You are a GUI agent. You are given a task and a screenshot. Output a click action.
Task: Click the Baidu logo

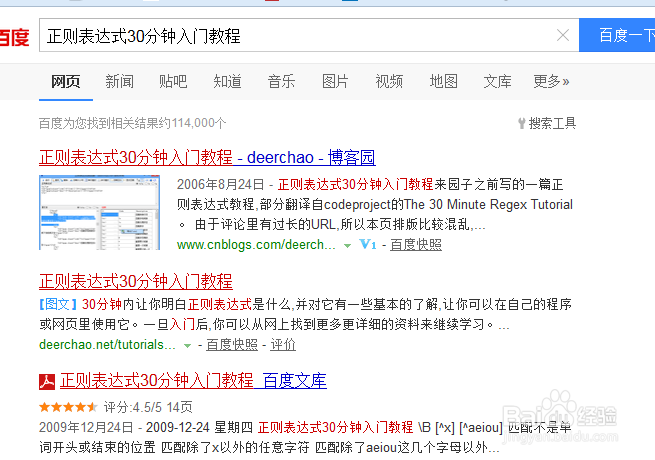point(14,38)
